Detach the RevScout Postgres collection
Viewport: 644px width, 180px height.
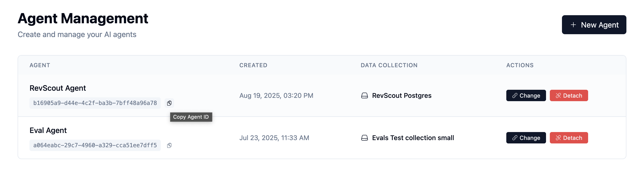(569, 96)
